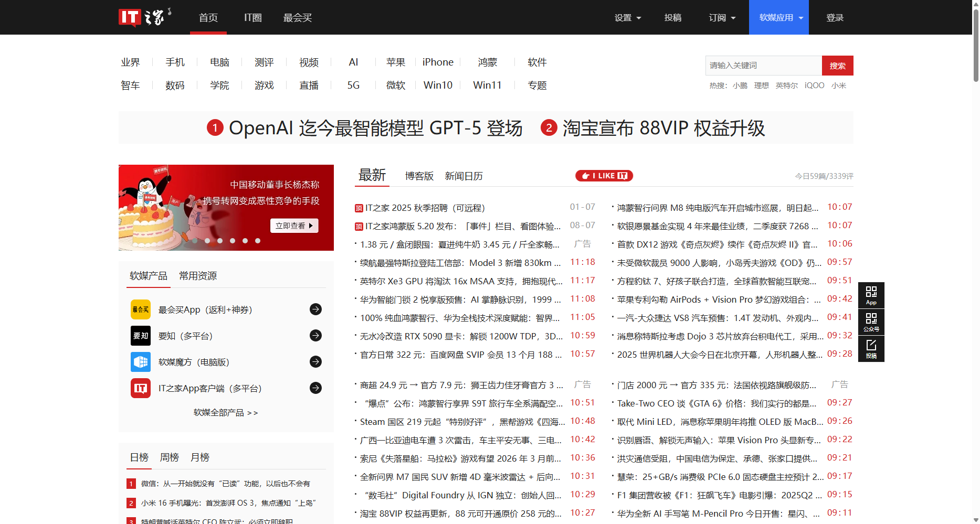Viewport: 980px width, 524px height.
Task: Click the 投稿 floating sidebar icon
Action: pos(871,349)
